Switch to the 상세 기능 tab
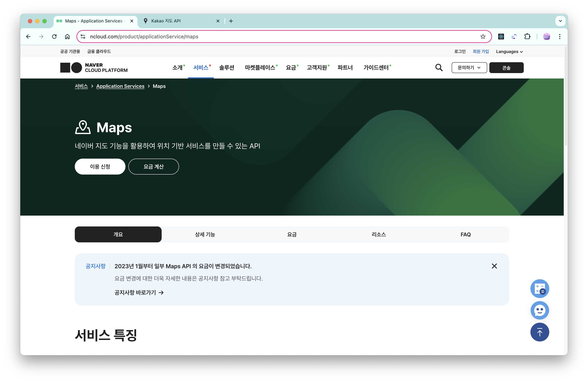Screen dimensions: 588x382 (x=205, y=234)
